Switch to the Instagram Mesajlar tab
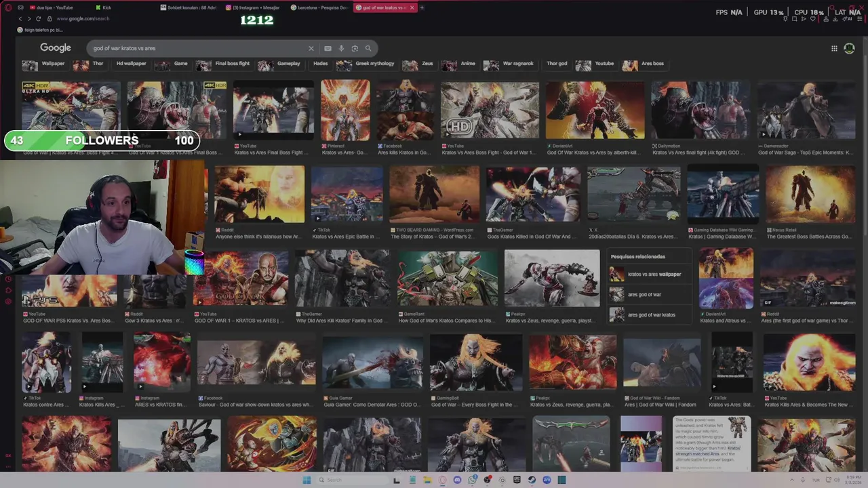This screenshot has width=868, height=488. point(254,7)
